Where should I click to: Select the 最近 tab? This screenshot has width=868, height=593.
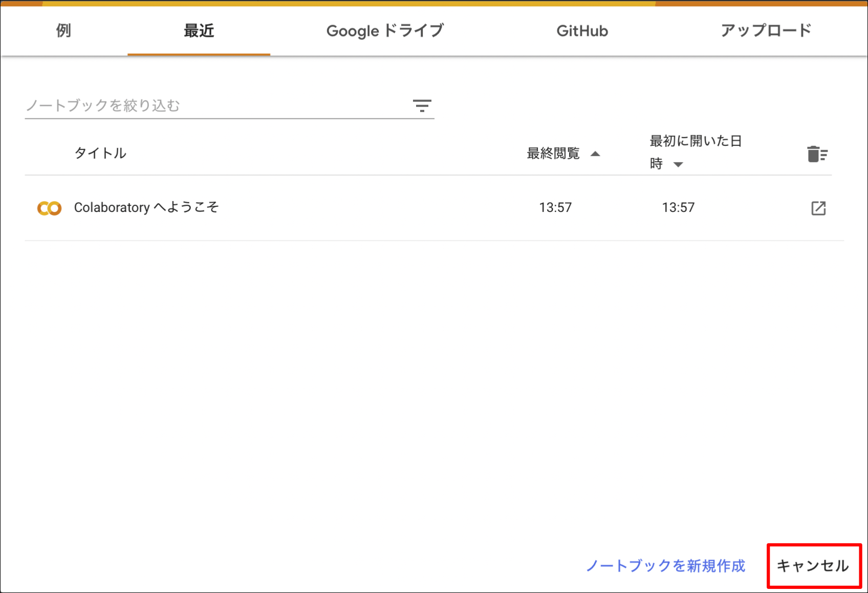coord(199,30)
